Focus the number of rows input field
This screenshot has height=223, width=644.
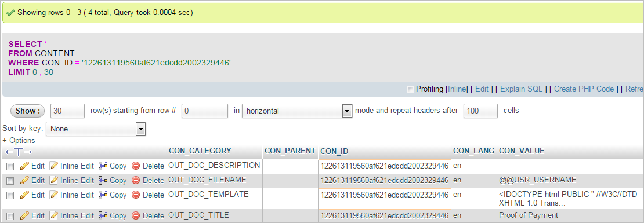pos(67,111)
